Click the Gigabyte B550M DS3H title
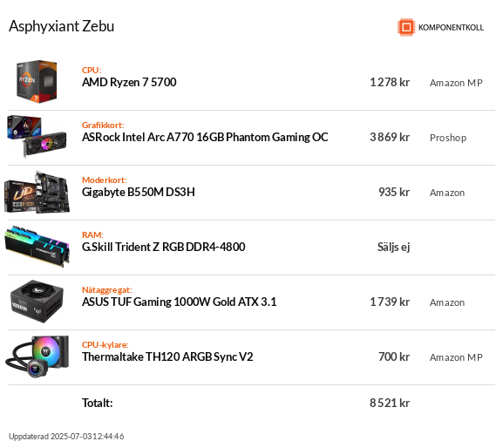This screenshot has height=448, width=503. coord(139,192)
